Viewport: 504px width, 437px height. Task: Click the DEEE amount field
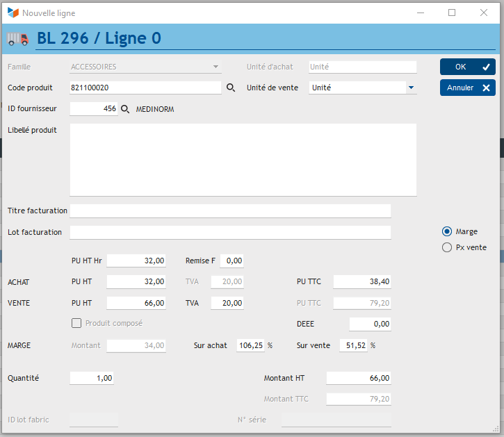tap(370, 324)
